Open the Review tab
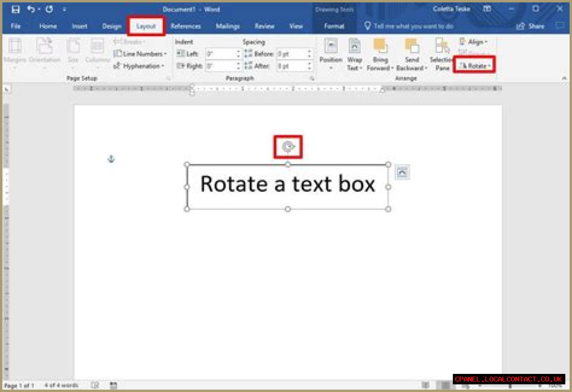Screen dimensions: 572x392 click(265, 26)
